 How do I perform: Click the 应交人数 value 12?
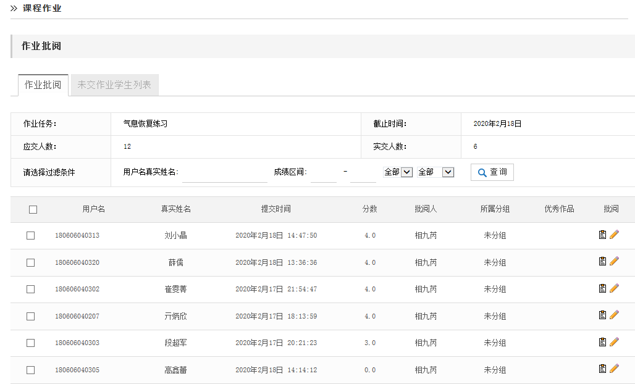[127, 147]
